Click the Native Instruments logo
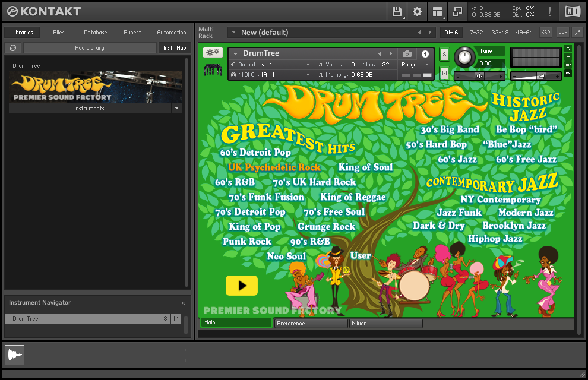The width and height of the screenshot is (588, 380). (x=573, y=12)
